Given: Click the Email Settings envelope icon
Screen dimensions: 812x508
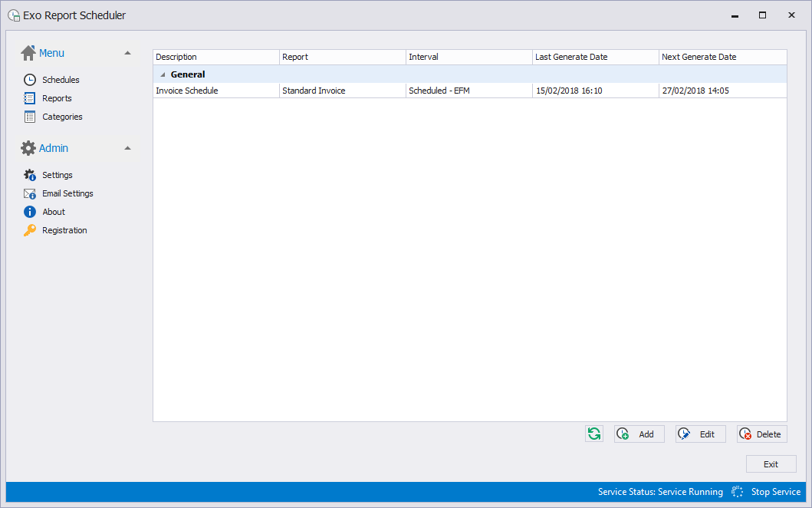Looking at the screenshot, I should (x=30, y=193).
